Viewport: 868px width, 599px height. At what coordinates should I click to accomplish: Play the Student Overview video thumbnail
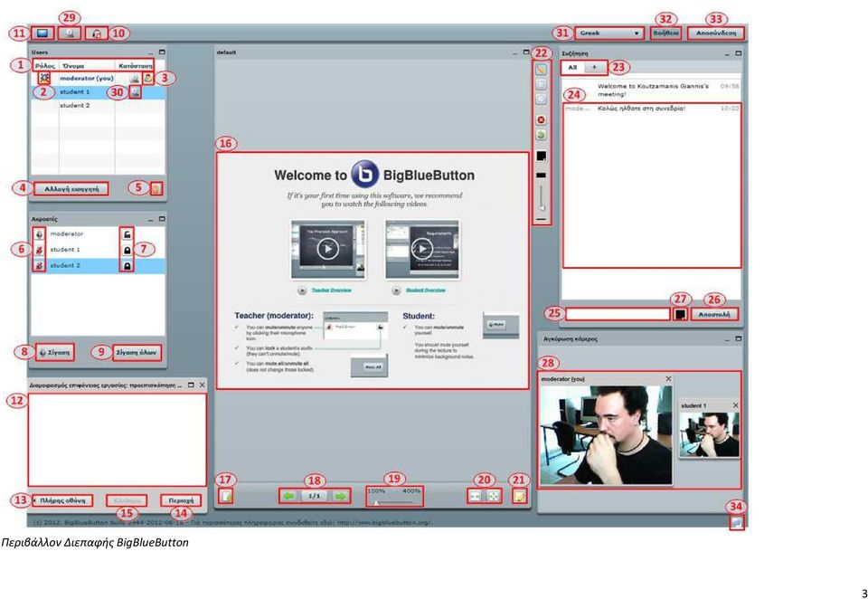[422, 250]
